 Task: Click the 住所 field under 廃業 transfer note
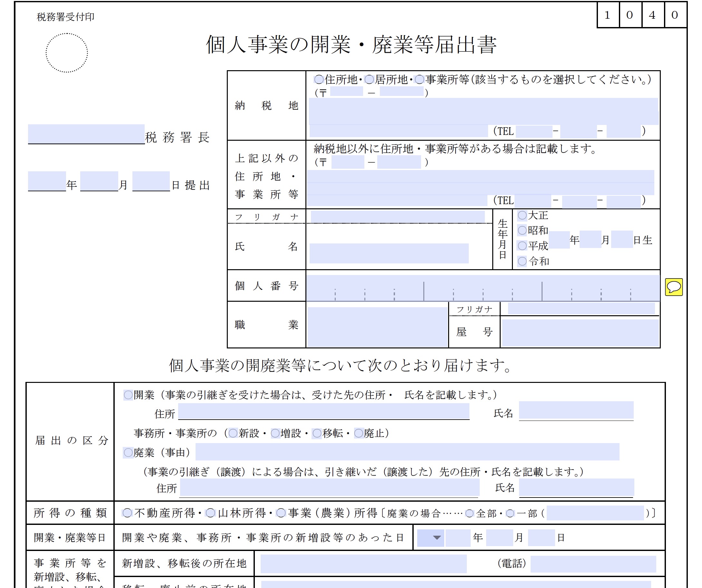tap(330, 488)
